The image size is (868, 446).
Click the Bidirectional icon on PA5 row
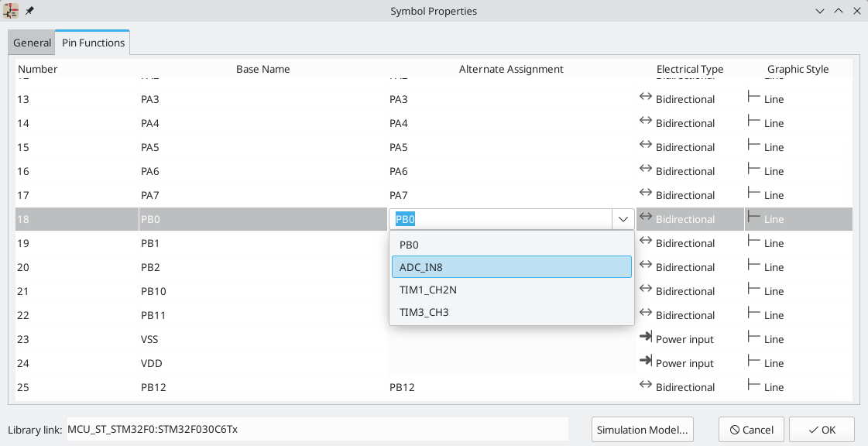645,146
